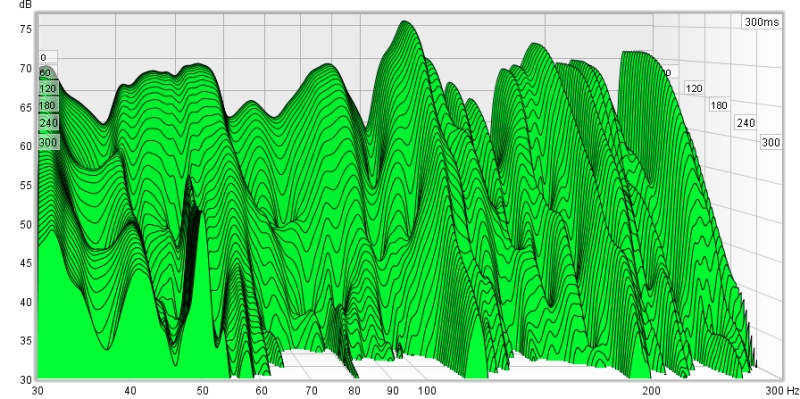Click the 80 Hz mark on the frequency axis

tap(355, 391)
